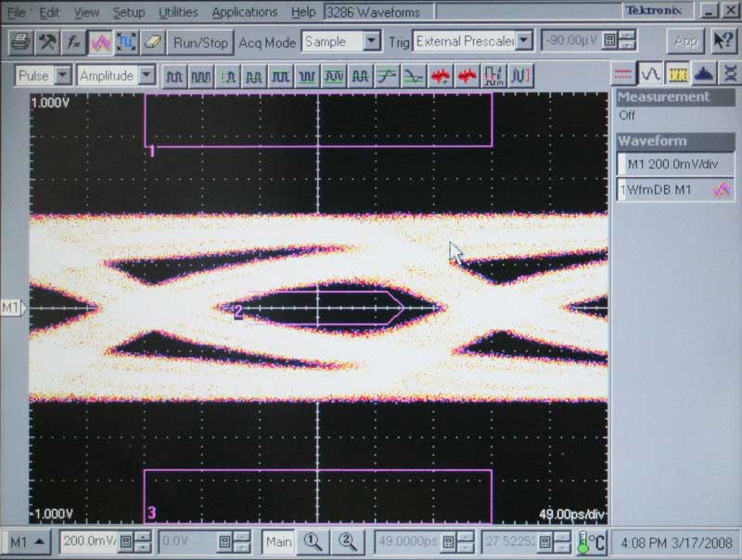Open the Pulse measurement type dropdown
Viewport: 742px width, 560px height.
coord(63,75)
